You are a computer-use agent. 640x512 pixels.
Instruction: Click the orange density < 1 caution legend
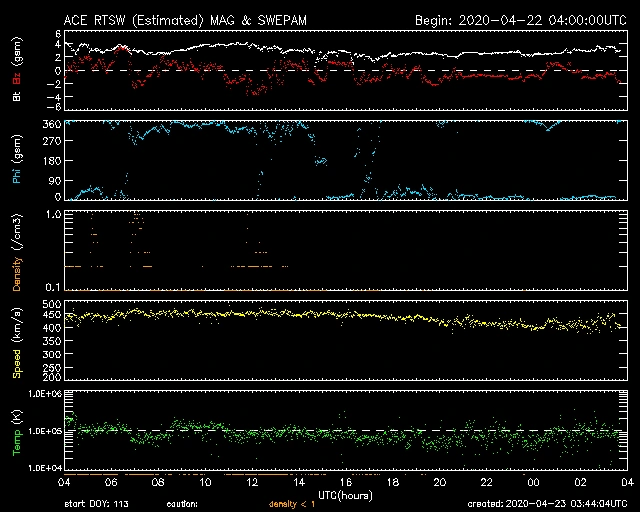pyautogui.click(x=296, y=504)
